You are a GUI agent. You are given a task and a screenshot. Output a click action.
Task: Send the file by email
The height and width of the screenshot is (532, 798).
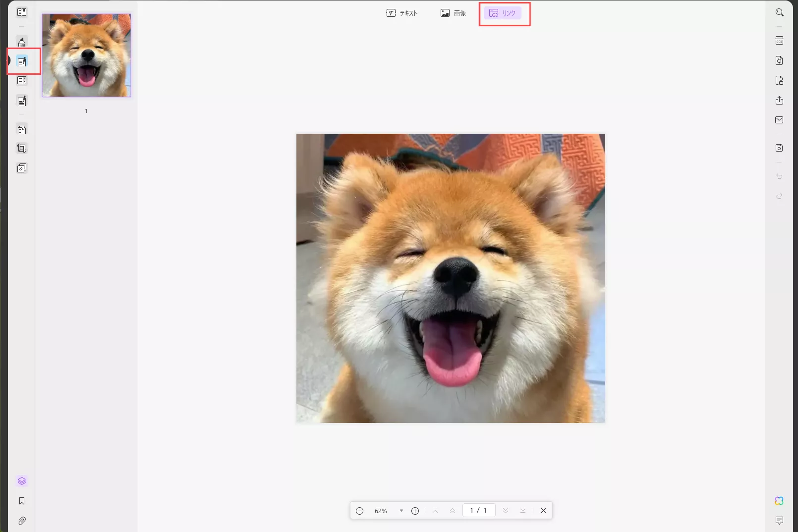click(x=779, y=120)
